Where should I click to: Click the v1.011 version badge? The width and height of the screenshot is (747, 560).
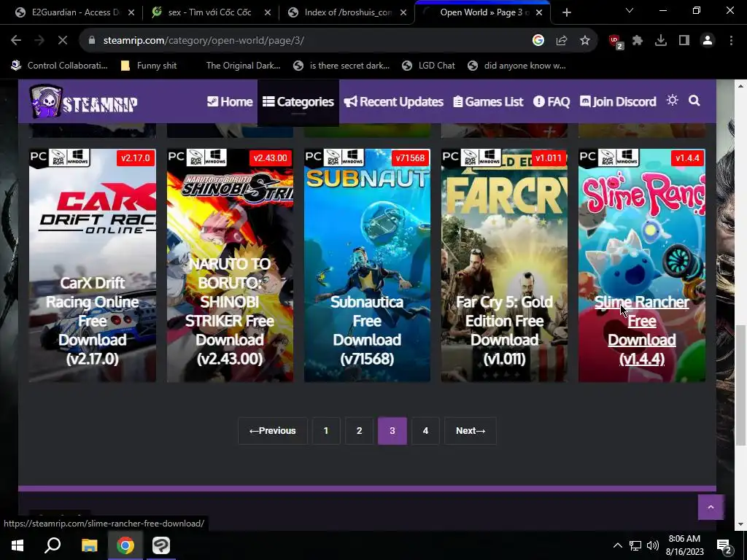548,157
